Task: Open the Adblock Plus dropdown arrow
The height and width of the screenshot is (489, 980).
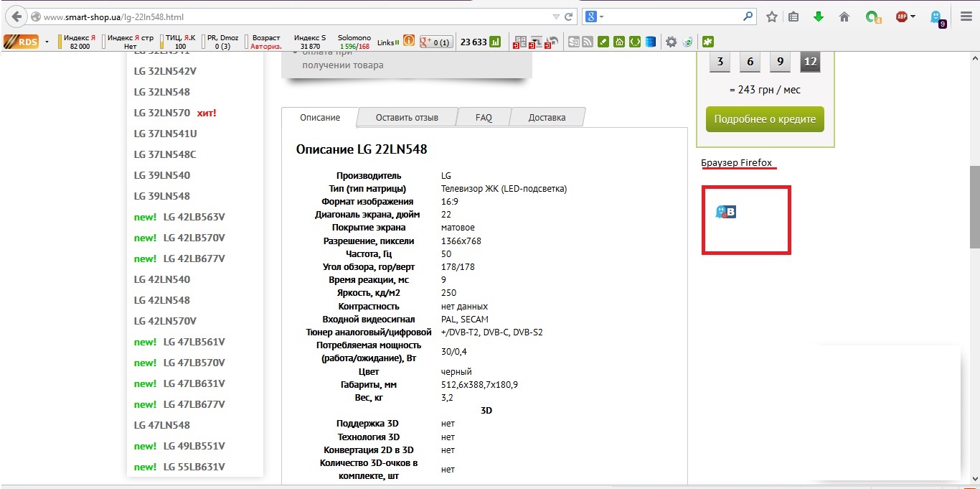Action: pos(913,17)
